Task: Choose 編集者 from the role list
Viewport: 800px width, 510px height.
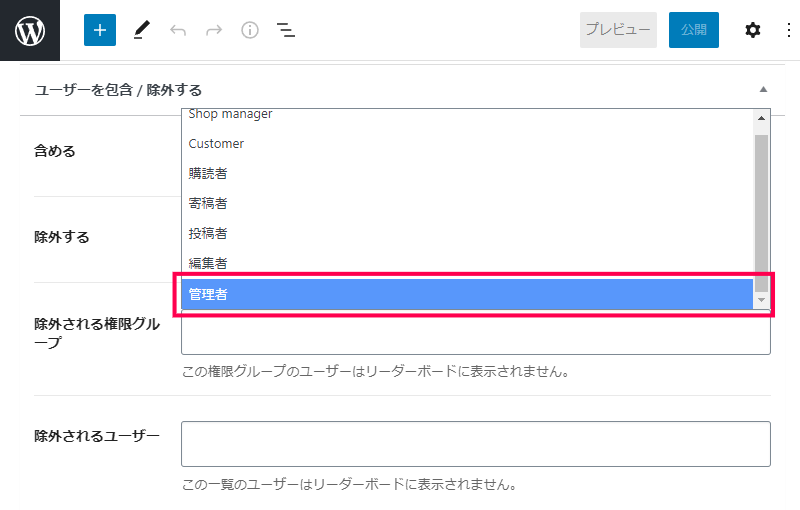Action: [x=467, y=264]
